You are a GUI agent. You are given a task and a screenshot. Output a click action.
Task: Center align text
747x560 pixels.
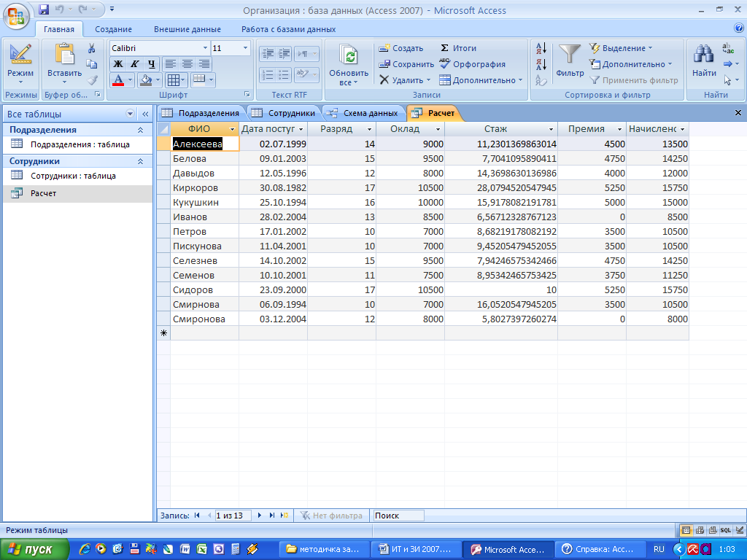(x=187, y=64)
